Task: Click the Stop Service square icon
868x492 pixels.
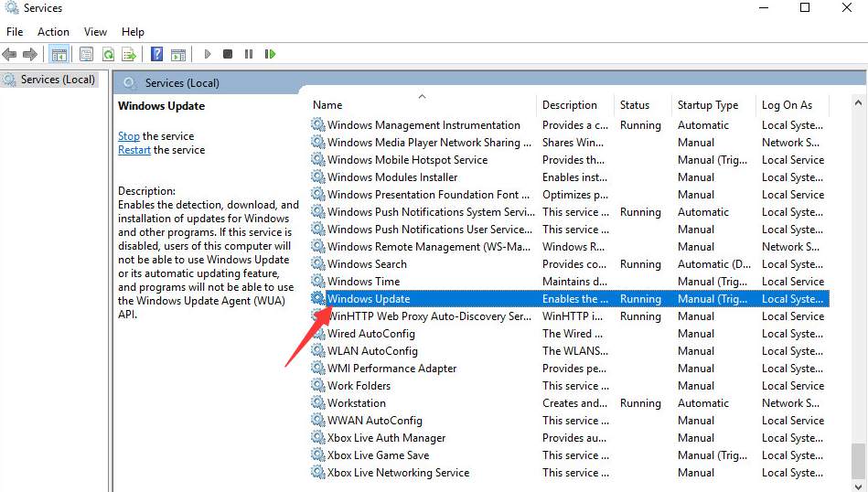Action: coord(228,54)
